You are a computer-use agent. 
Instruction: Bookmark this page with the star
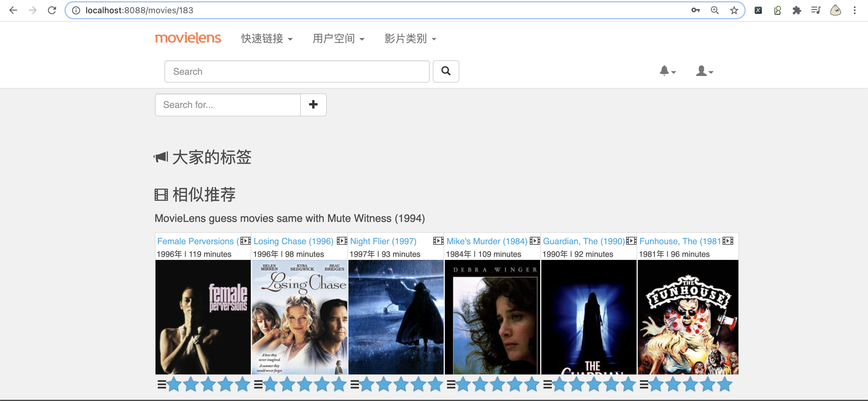[x=734, y=10]
